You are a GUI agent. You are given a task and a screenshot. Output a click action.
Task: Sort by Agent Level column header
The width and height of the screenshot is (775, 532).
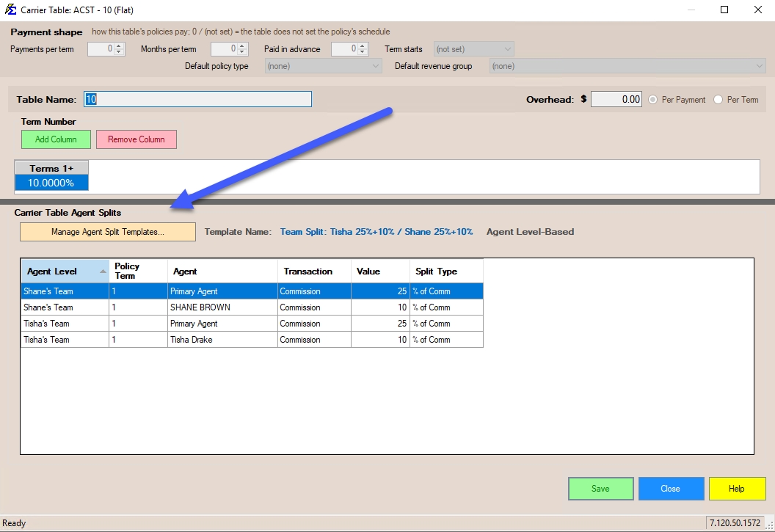(x=65, y=272)
